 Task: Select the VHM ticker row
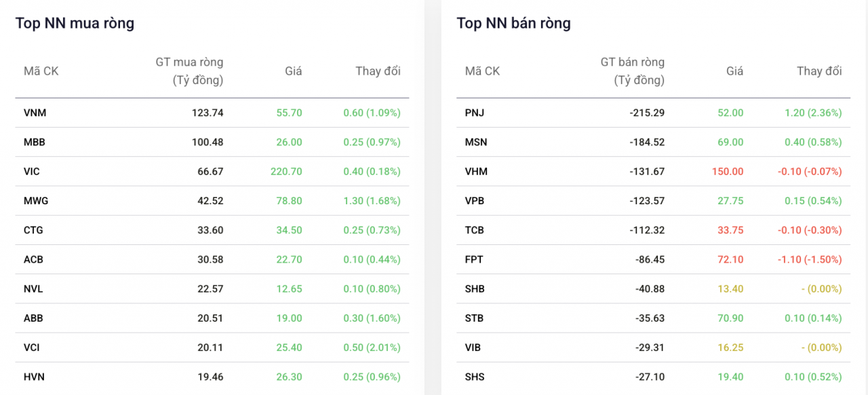(x=654, y=172)
